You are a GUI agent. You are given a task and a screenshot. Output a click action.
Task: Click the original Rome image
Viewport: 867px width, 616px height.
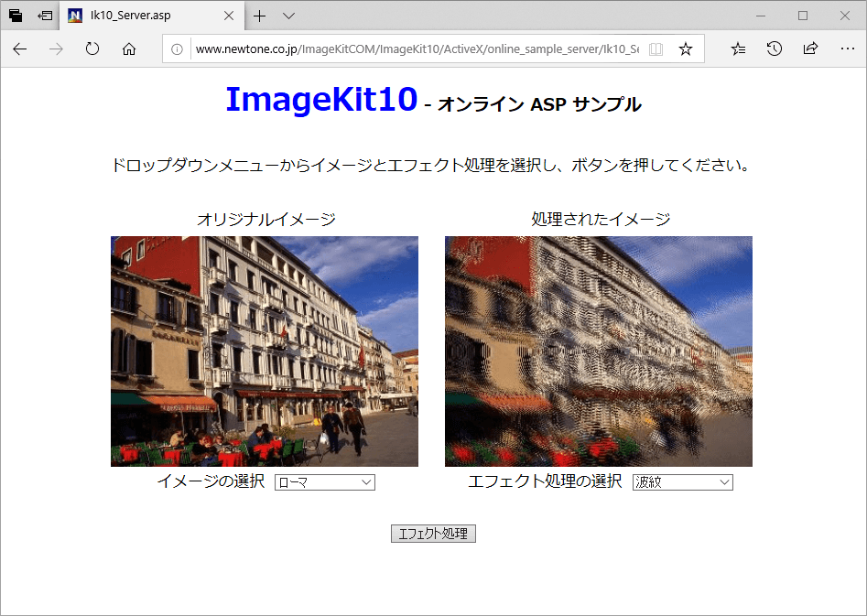[265, 351]
